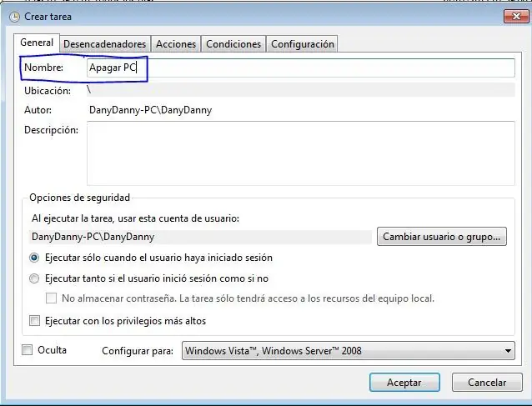532x406 pixels.
Task: Click the Aceptar button
Action: pos(404,383)
